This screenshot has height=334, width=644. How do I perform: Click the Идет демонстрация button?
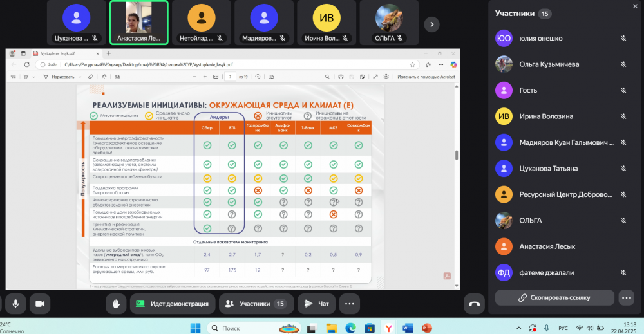pos(171,303)
